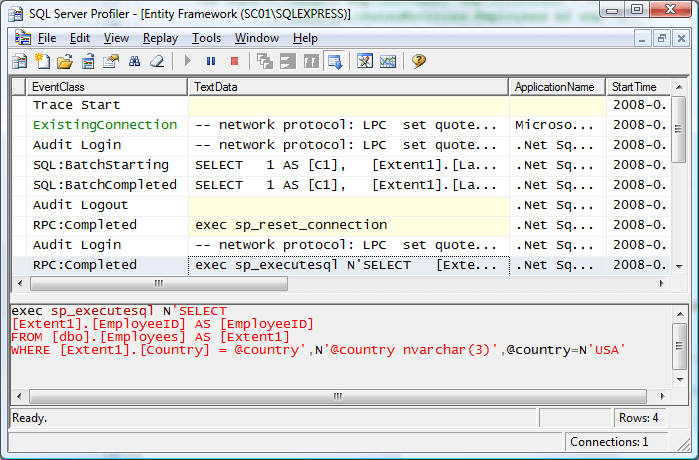
Task: Click the StartTime column header
Action: [x=638, y=87]
